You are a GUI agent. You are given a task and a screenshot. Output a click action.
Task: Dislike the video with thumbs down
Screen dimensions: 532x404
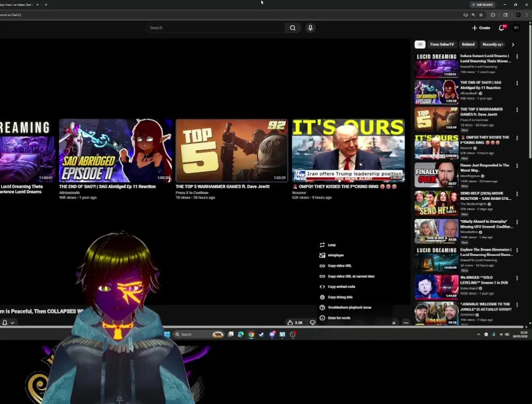pyautogui.click(x=313, y=323)
